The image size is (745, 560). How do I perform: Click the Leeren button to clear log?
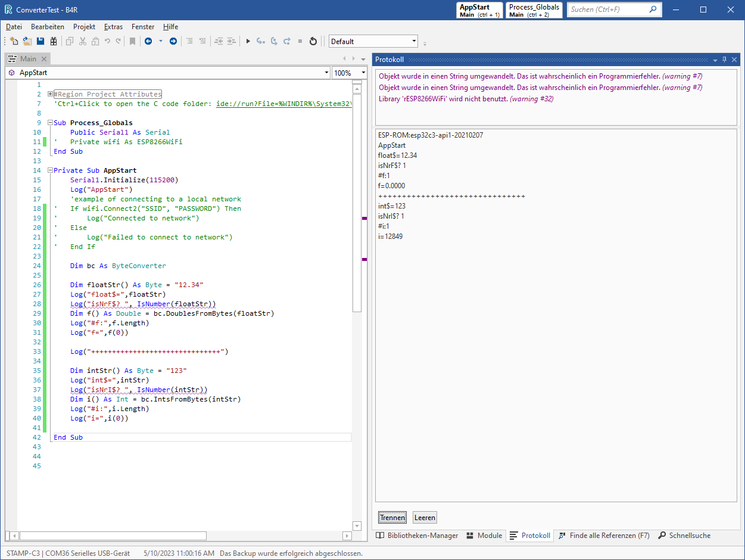(425, 518)
